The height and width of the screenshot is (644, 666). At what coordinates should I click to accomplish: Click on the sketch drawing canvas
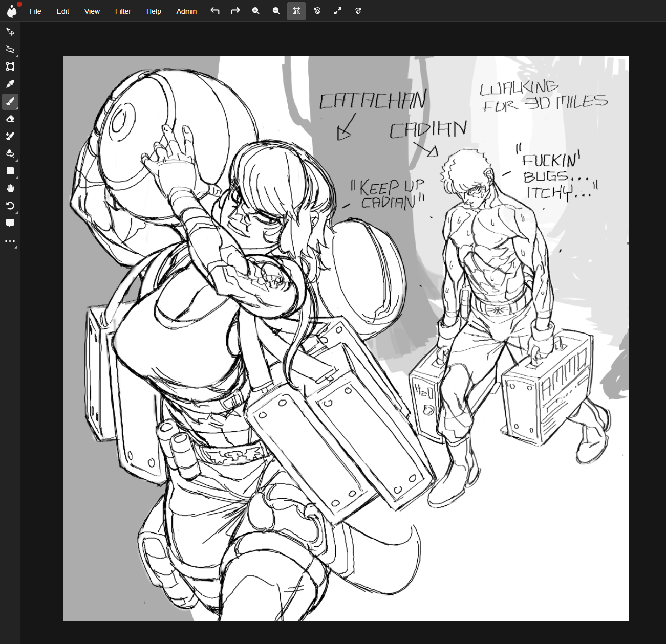pyautogui.click(x=346, y=338)
